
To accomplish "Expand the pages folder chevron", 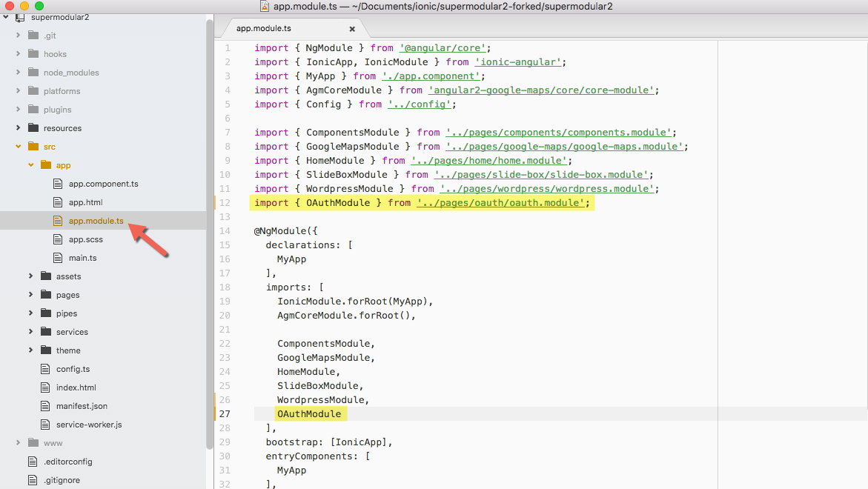I will [31, 295].
